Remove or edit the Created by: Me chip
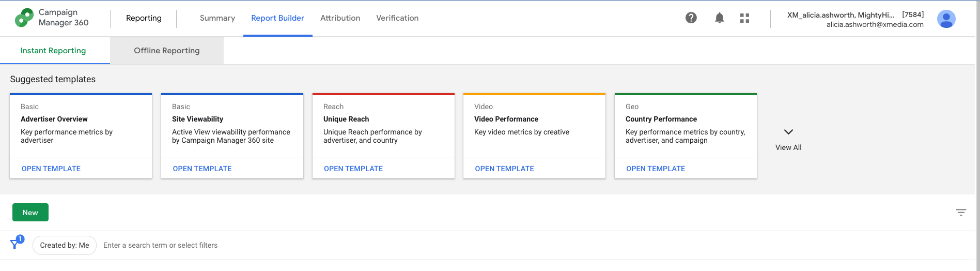Viewport: 980px width, 271px height. (65, 245)
